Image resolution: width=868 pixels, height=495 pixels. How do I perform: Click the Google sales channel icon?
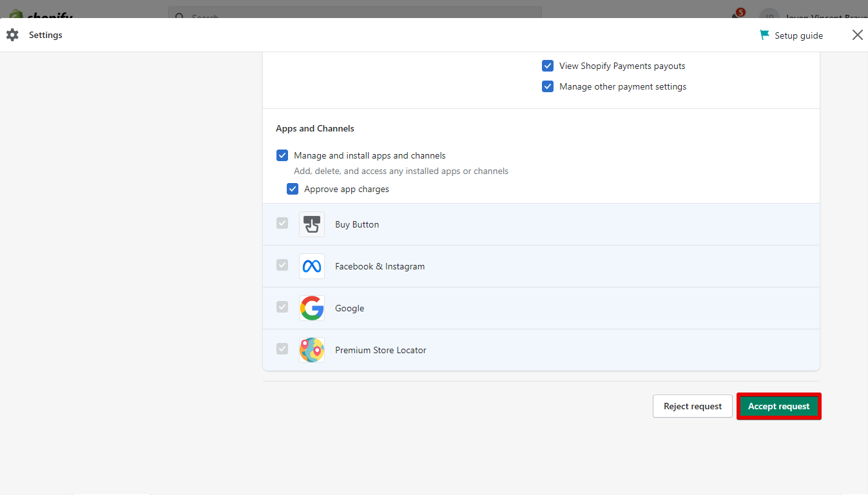[x=312, y=307]
